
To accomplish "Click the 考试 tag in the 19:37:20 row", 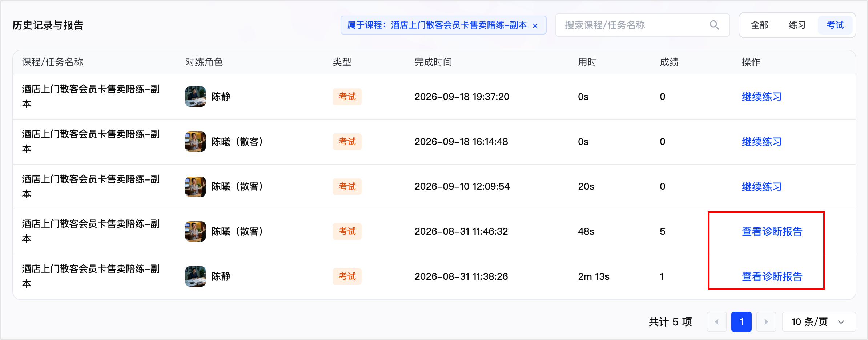I will pyautogui.click(x=347, y=97).
